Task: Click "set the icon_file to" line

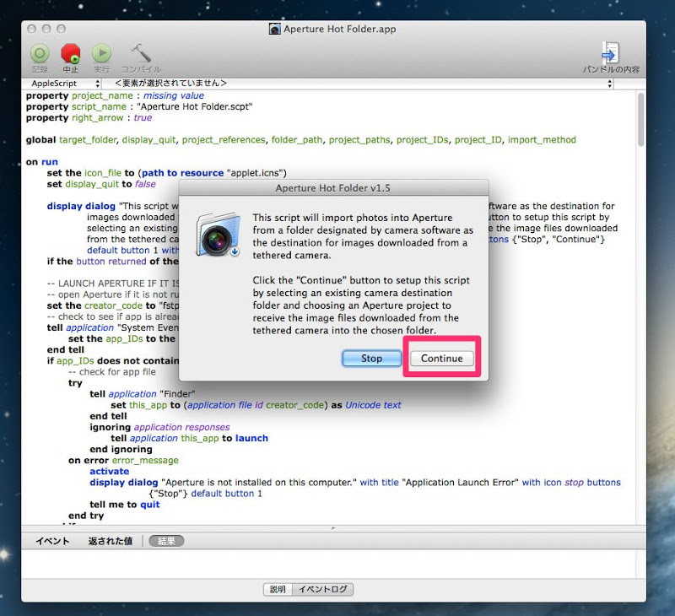Action: click(x=166, y=173)
